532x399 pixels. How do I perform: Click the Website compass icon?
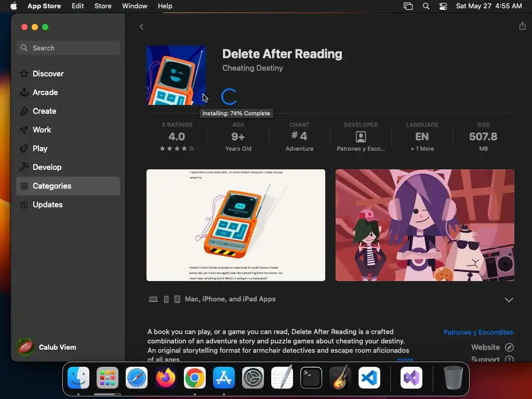509,347
